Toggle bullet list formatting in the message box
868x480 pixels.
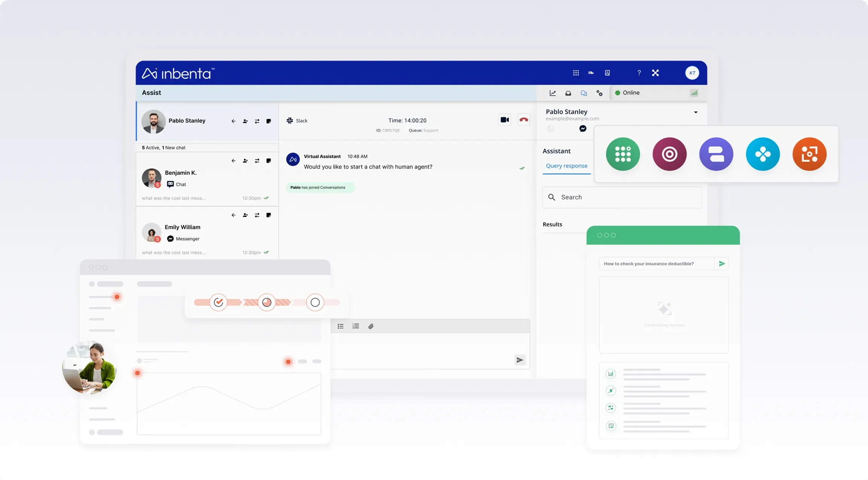(340, 326)
